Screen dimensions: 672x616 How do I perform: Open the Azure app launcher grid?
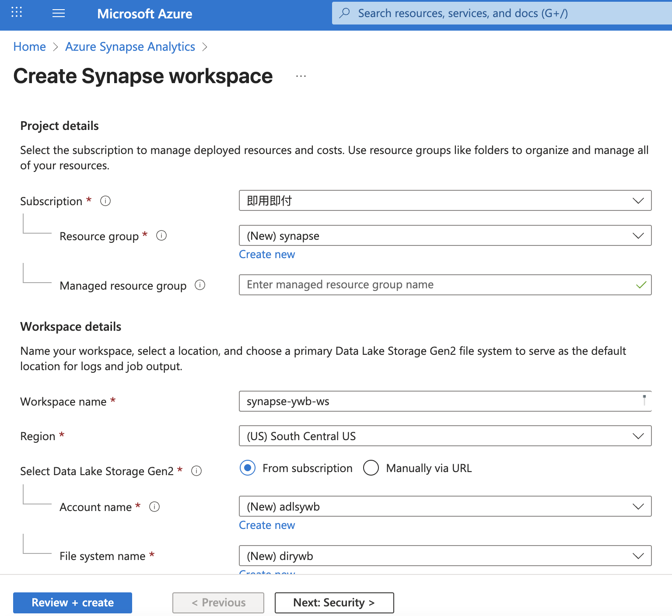click(16, 13)
